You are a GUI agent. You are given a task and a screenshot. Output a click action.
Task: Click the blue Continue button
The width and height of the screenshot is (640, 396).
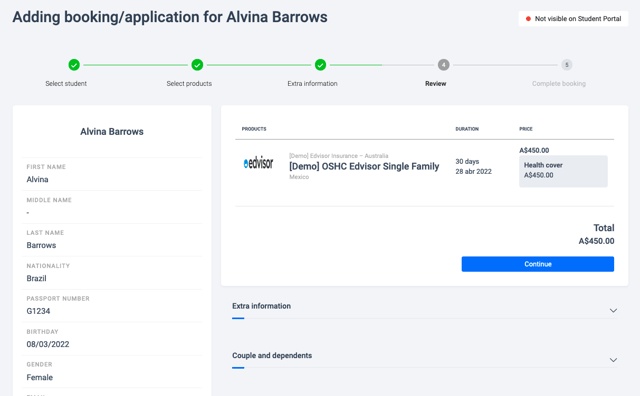pos(538,264)
